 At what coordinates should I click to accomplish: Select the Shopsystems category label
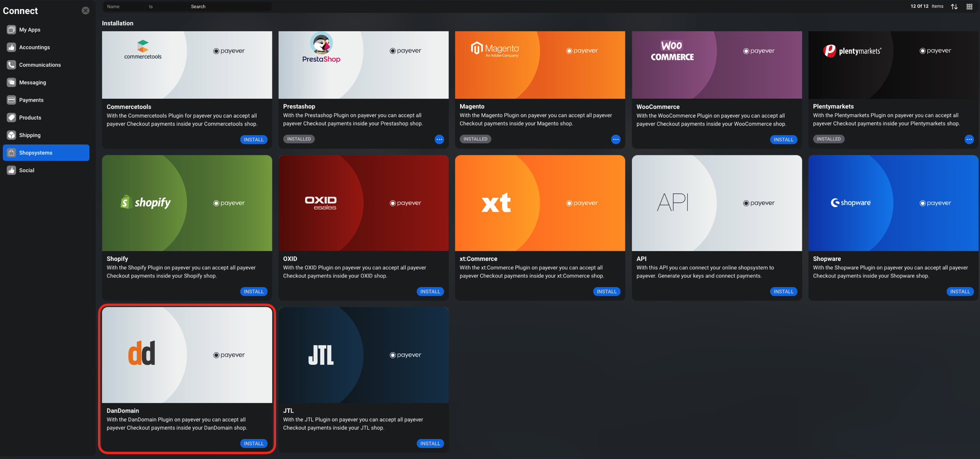click(x=35, y=153)
